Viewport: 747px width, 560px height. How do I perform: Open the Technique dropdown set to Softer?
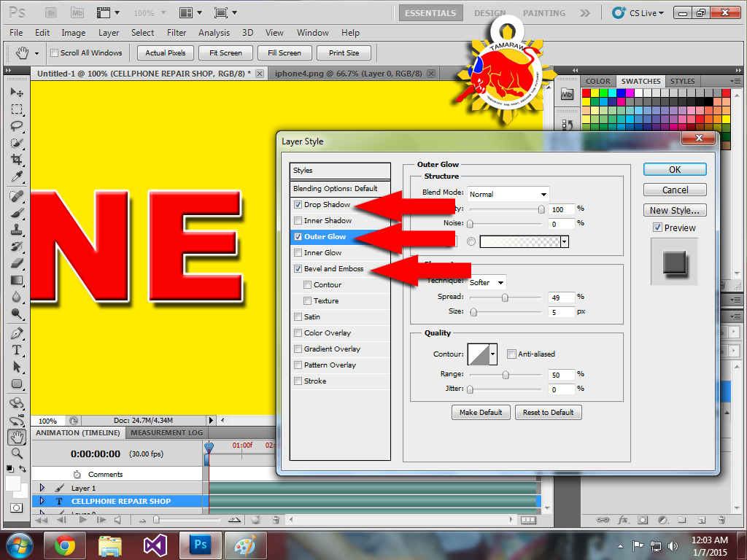pyautogui.click(x=487, y=282)
